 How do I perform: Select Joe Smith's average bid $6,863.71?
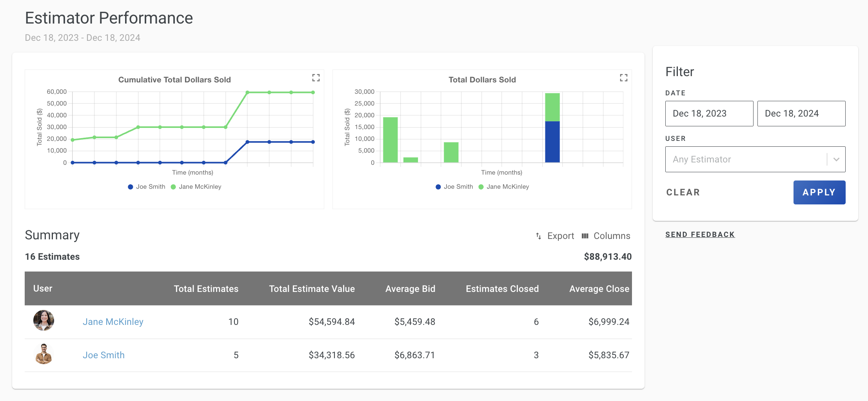coord(415,355)
